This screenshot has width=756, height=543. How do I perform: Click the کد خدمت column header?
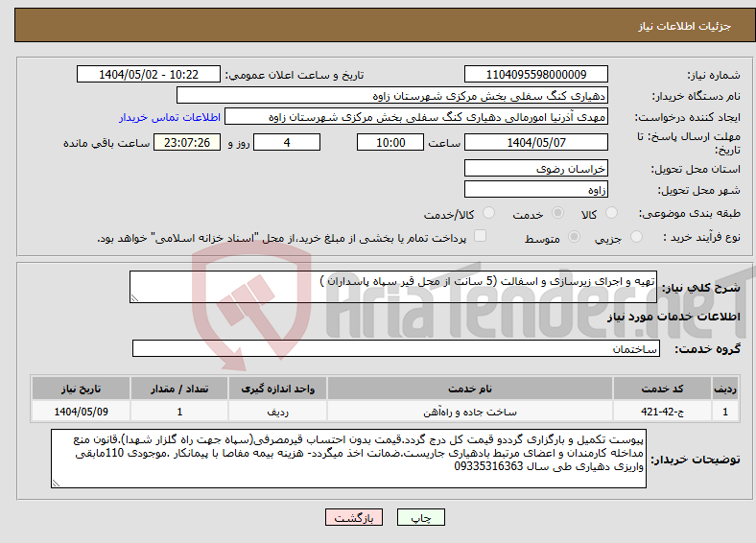[x=663, y=389]
